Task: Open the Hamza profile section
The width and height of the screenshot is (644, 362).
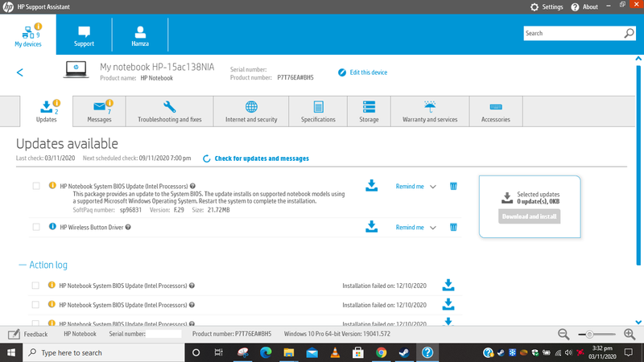Action: (140, 35)
